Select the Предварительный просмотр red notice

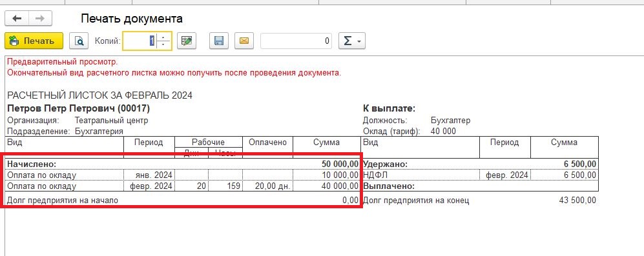(x=63, y=62)
